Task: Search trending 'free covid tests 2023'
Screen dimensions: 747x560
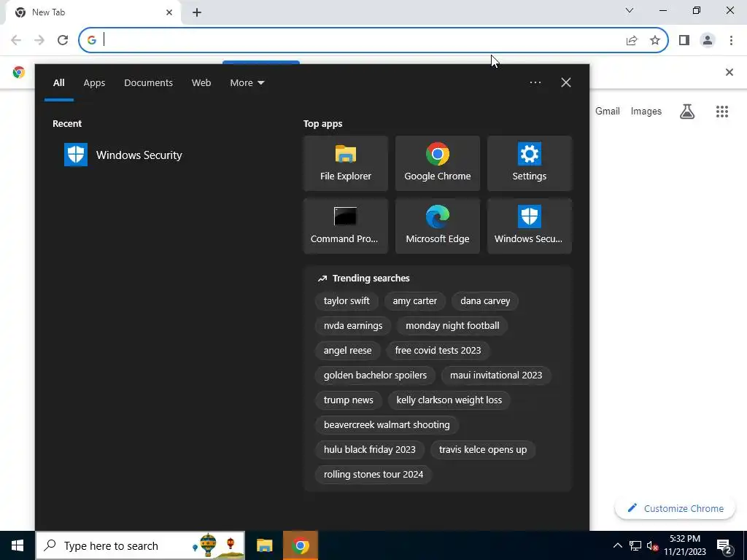Action: coord(438,351)
